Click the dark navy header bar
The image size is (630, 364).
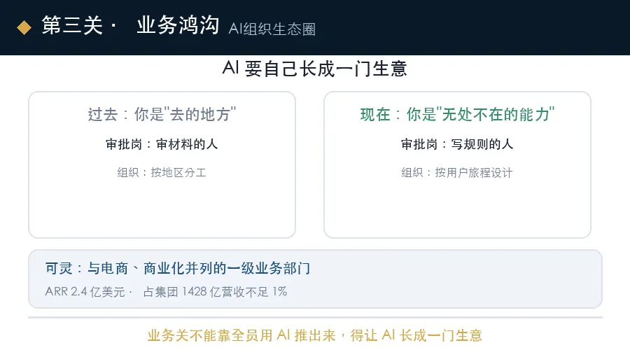point(462,27)
